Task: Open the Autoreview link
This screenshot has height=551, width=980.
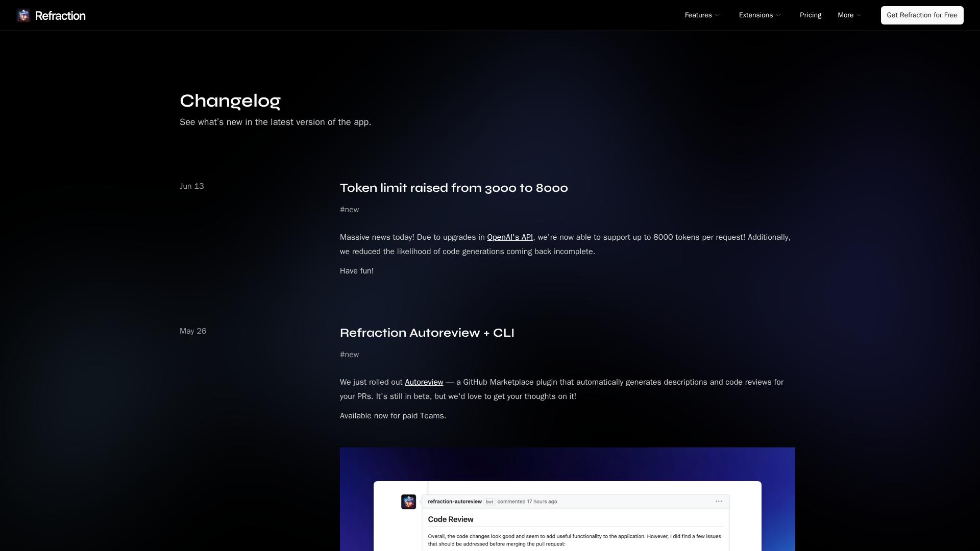Action: (424, 382)
